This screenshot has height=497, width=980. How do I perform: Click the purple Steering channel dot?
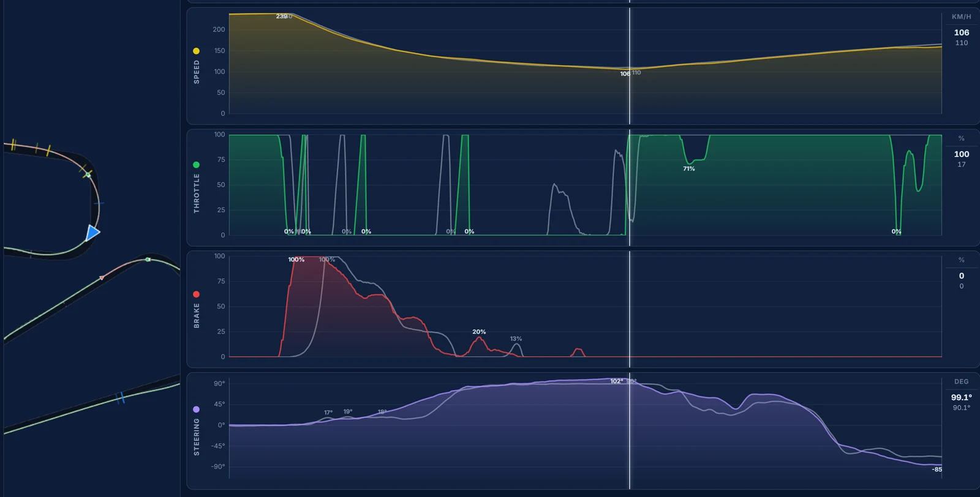196,409
